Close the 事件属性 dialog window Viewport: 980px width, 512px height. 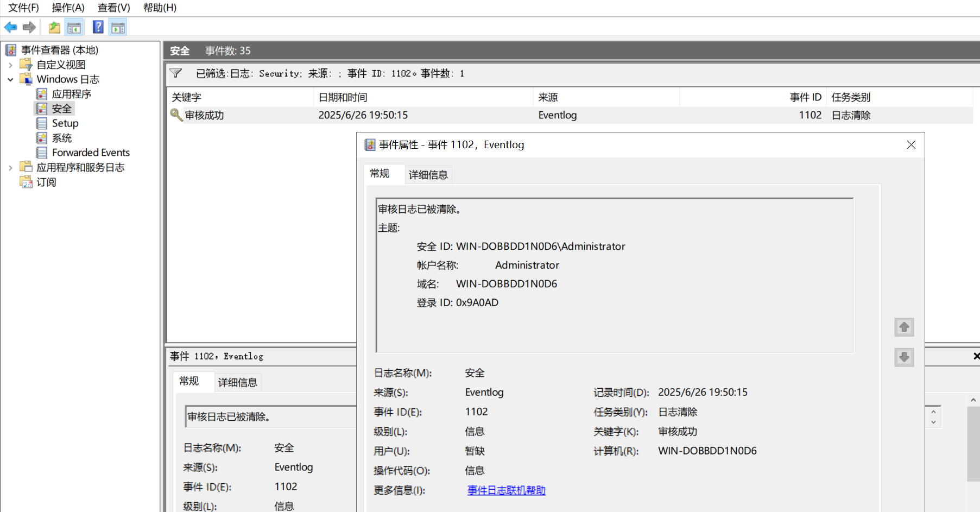click(911, 144)
